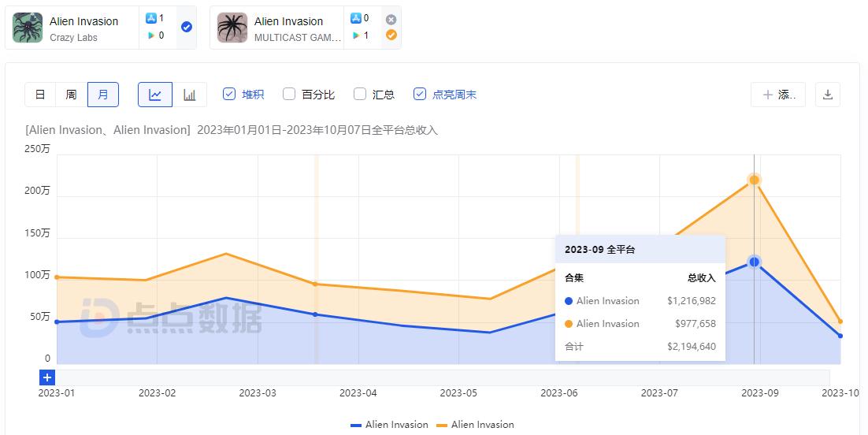868x435 pixels.
Task: Click the orange data point at 2023-09
Action: (x=754, y=180)
